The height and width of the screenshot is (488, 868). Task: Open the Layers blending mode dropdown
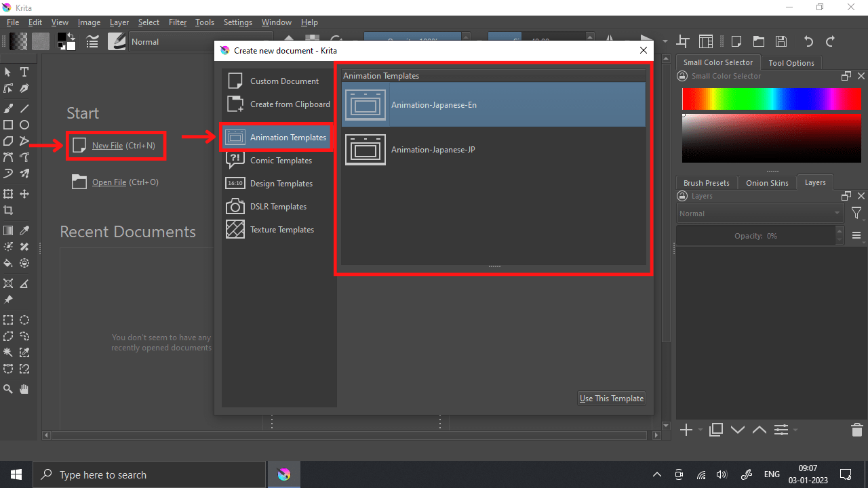759,213
